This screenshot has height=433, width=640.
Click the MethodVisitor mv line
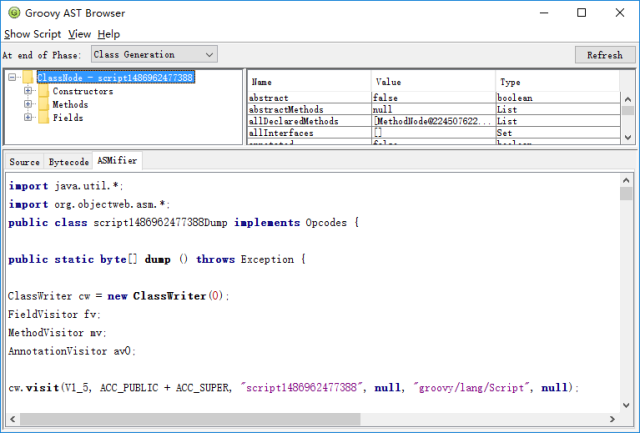pyautogui.click(x=57, y=333)
